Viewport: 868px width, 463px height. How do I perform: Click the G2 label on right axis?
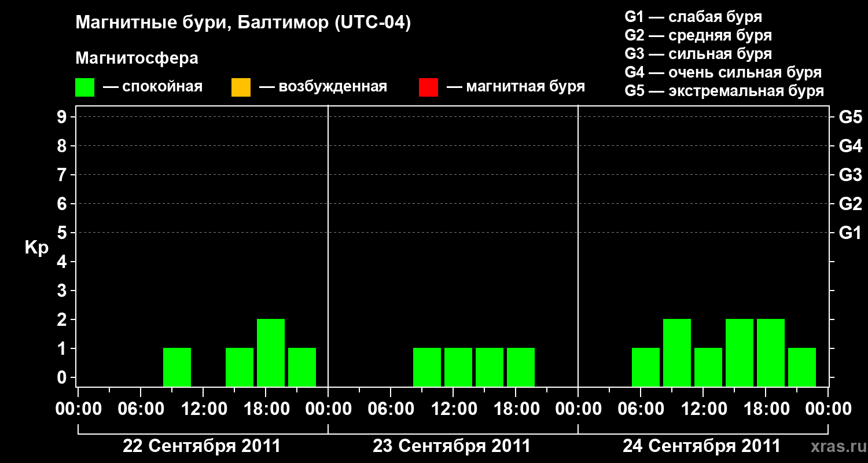851,204
